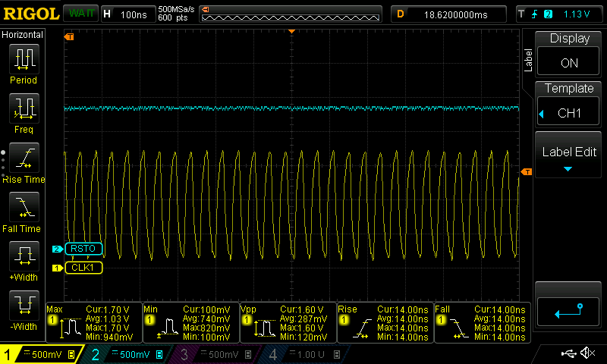Click the Fall measurement slope icon
The width and height of the screenshot is (607, 364).
coord(460,329)
